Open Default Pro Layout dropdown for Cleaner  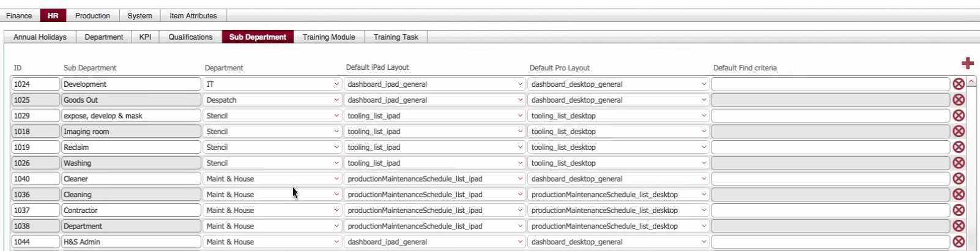point(703,179)
